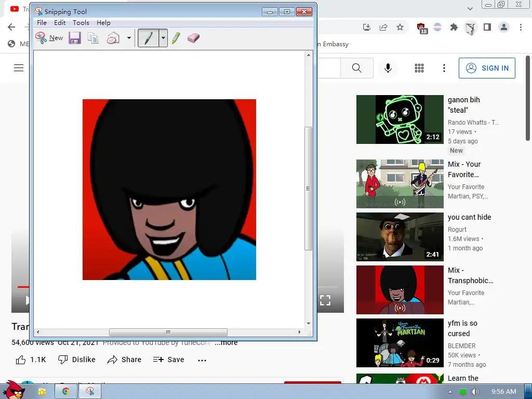This screenshot has height=399, width=532.
Task: Open Mix - Your Favorite thumbnail
Action: click(400, 184)
